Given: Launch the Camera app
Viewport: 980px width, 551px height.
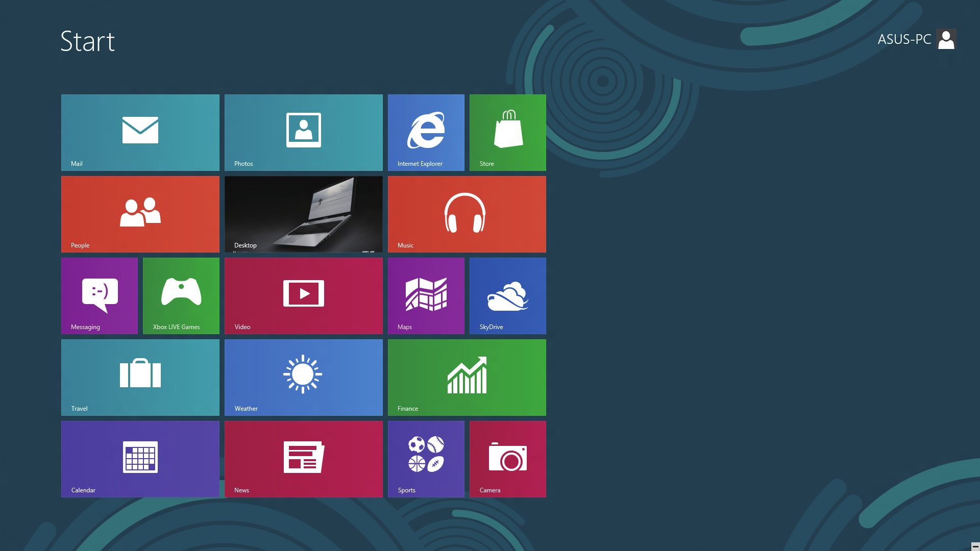Looking at the screenshot, I should coord(507,458).
